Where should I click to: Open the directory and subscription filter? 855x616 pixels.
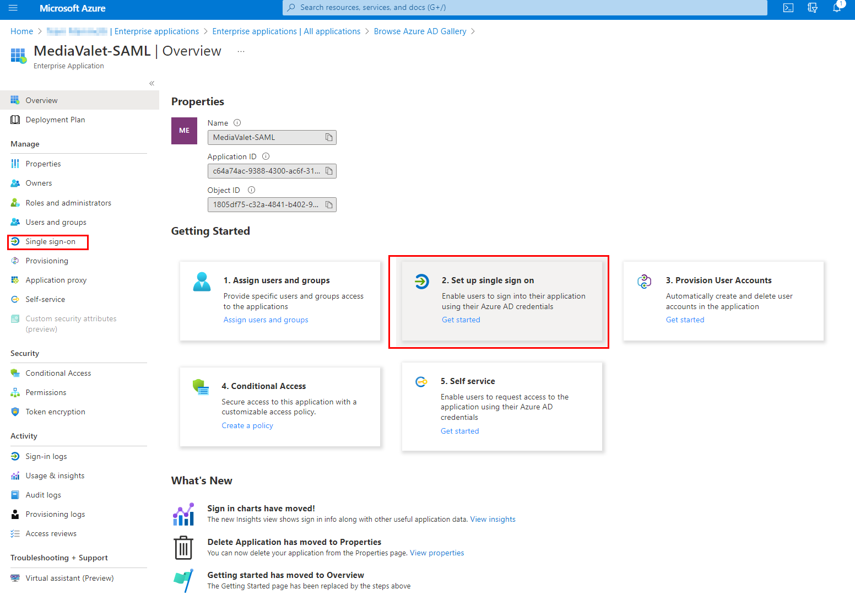812,8
